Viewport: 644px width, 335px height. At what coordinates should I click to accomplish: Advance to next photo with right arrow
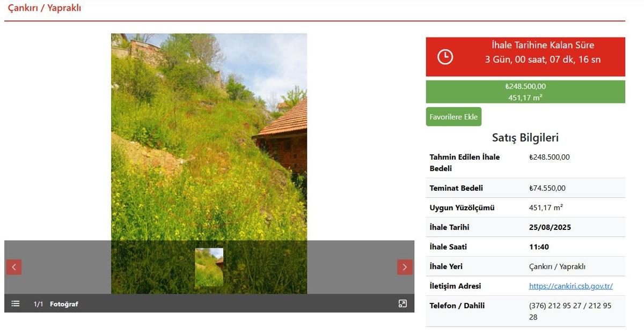point(405,267)
